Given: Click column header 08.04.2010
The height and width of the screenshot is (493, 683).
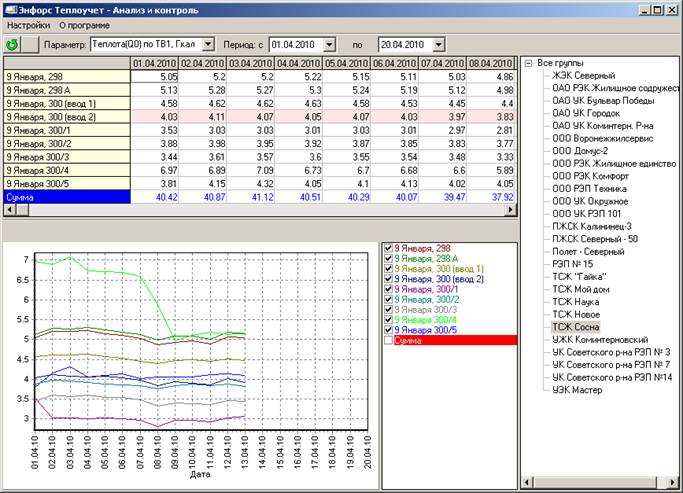Looking at the screenshot, I should point(490,64).
